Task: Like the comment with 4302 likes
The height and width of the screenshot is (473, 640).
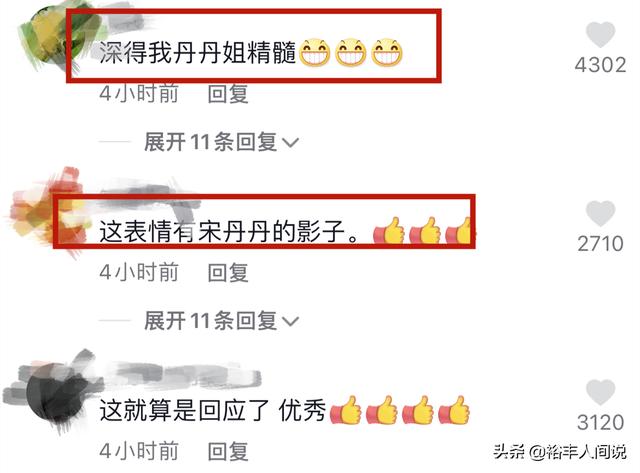Action: coord(600,35)
